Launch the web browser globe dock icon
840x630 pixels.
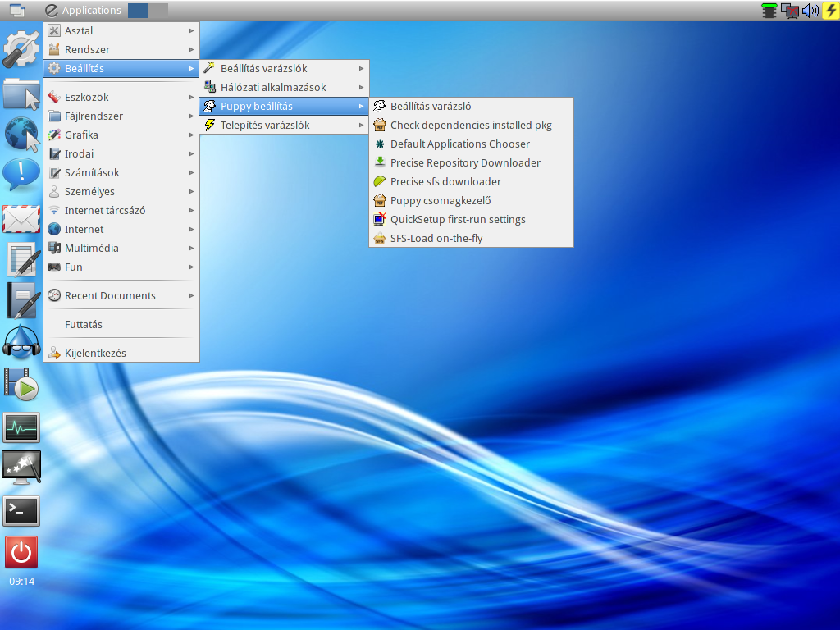point(21,134)
